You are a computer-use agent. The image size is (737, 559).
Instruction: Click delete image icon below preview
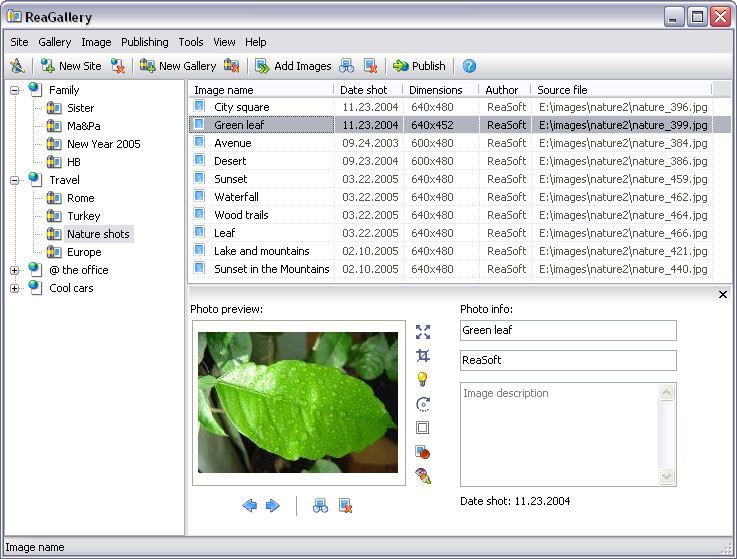[x=345, y=506]
